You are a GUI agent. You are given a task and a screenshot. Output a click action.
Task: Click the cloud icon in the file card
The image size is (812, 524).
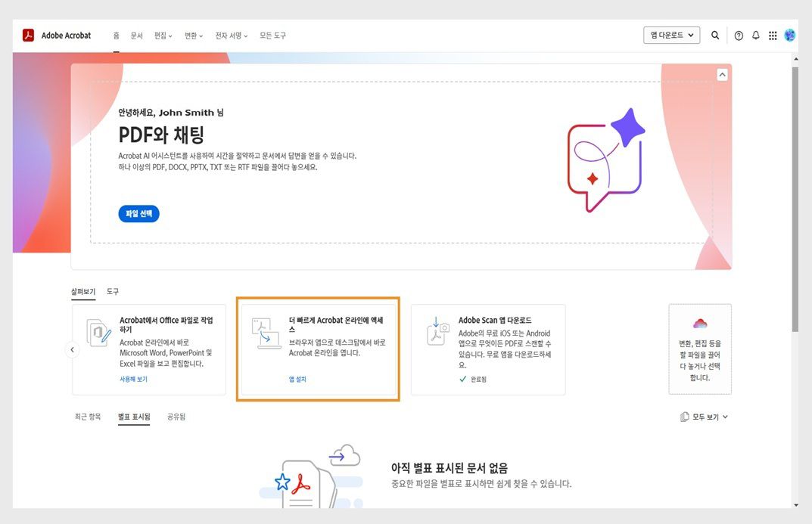700,324
